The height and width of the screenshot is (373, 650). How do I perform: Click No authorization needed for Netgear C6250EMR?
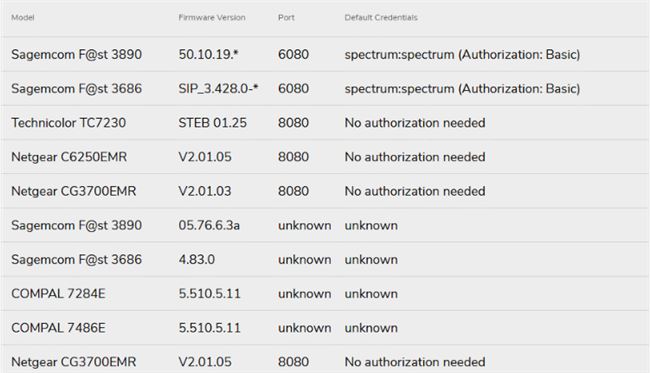coord(415,157)
